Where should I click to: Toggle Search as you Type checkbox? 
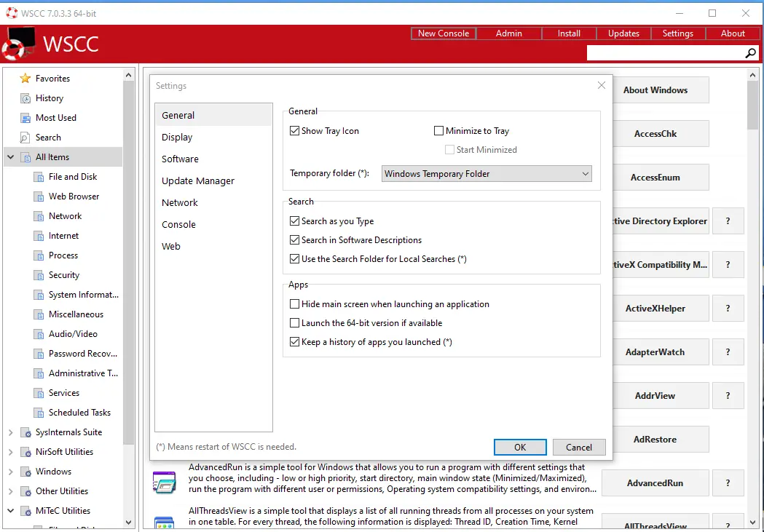click(x=294, y=221)
